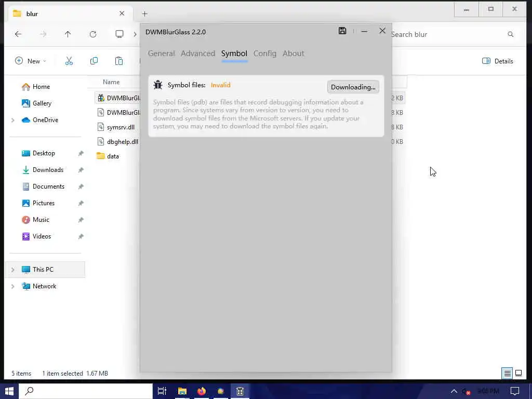Click the orange Invalid status text

(220, 85)
